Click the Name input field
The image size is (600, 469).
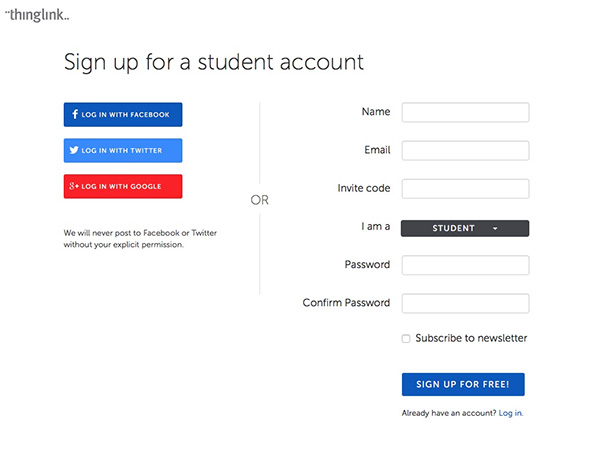click(465, 112)
